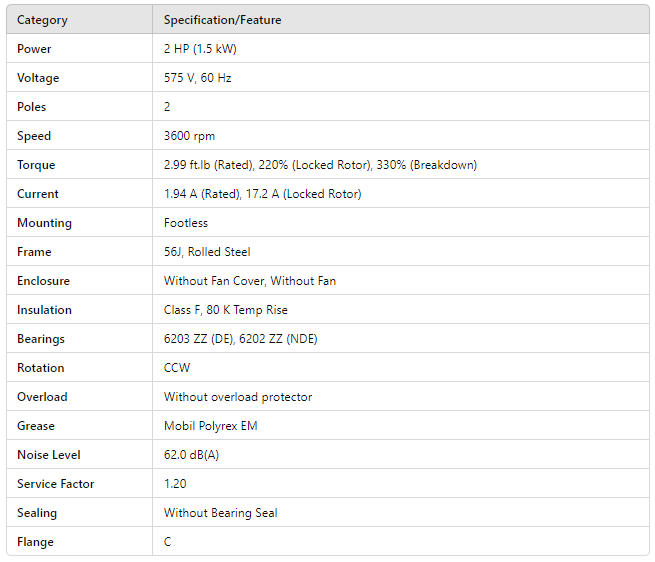Select the '1.20' service factor value

point(175,484)
